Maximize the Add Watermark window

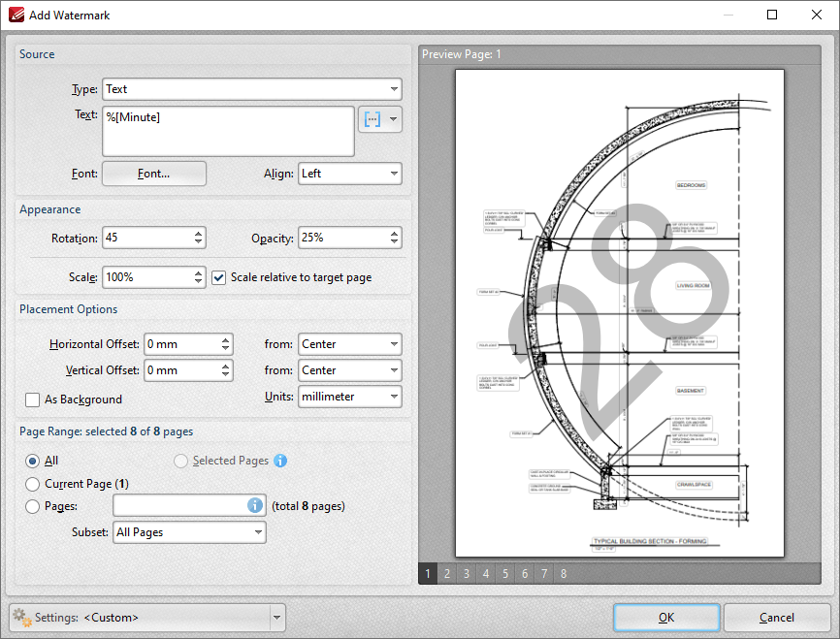pos(772,15)
